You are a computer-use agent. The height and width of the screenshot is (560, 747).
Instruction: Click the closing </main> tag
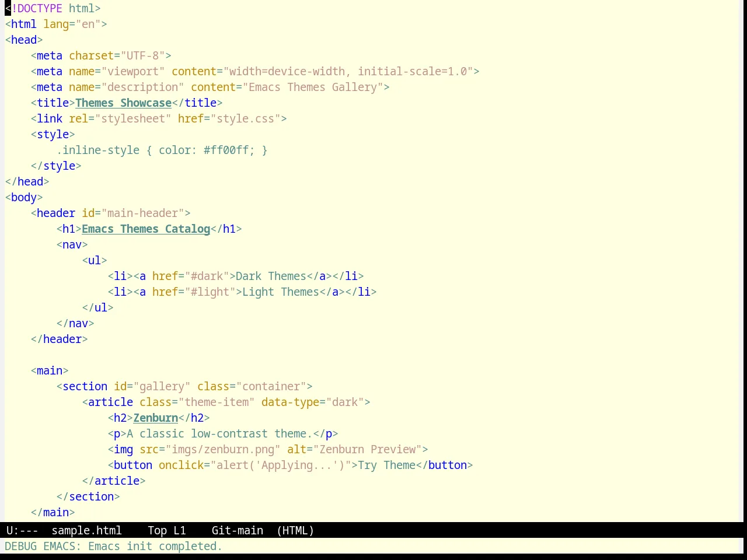click(53, 512)
